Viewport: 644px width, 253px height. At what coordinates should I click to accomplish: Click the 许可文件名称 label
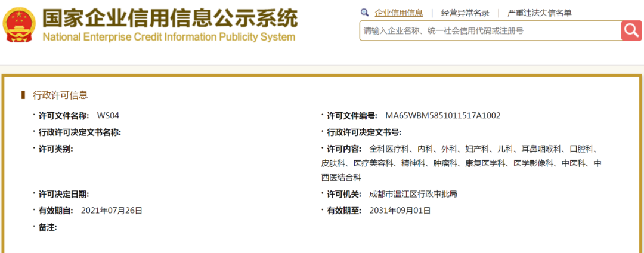click(64, 115)
